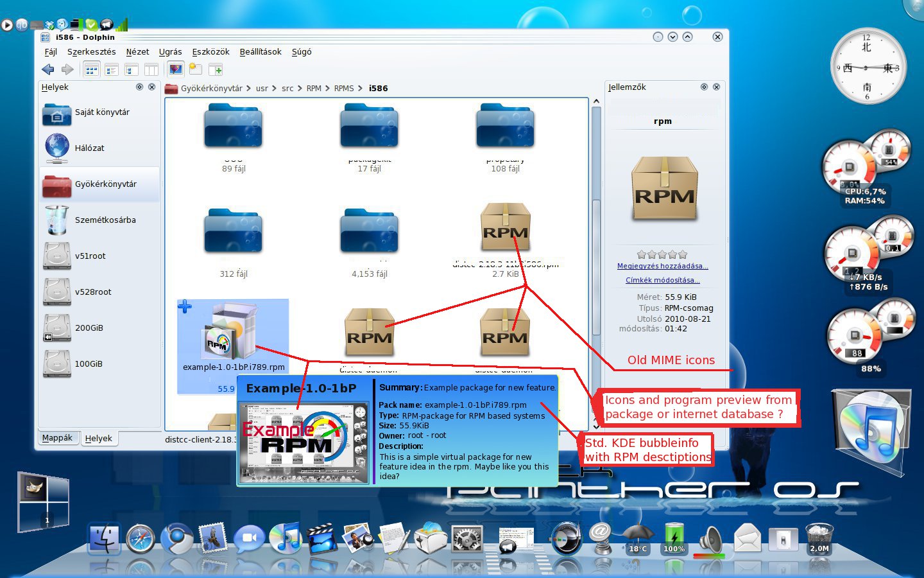This screenshot has height=578, width=924.
Task: Expand the arrow after Gyökérkönyvtár breadcrumb
Action: point(249,89)
